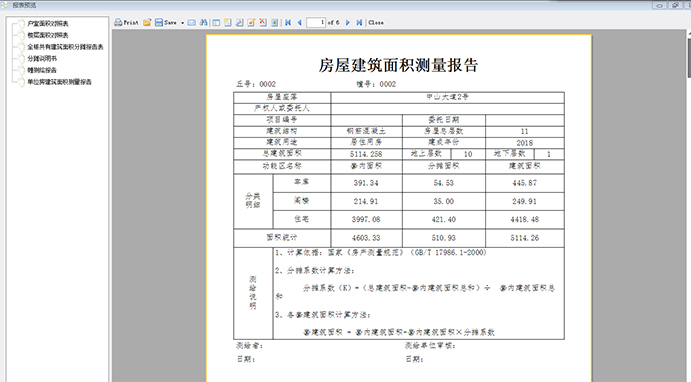The height and width of the screenshot is (382, 691).
Task: Jump to the last page arrow
Action: pos(359,22)
